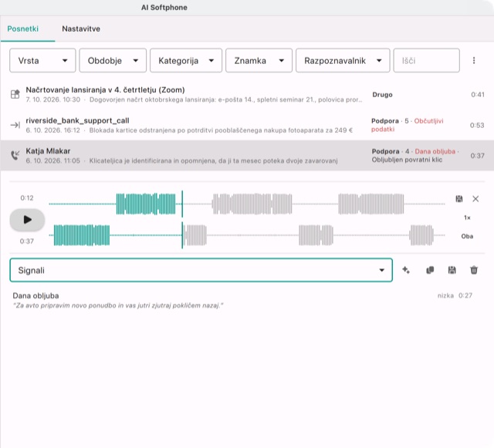Select the riverside_bank_support_call title
The height and width of the screenshot is (448, 494).
point(77,120)
